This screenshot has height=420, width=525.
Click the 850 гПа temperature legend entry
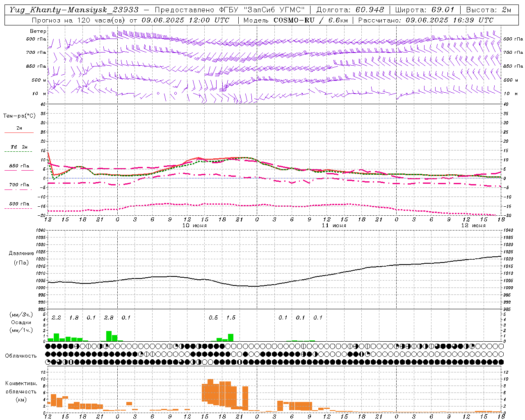click(x=19, y=166)
